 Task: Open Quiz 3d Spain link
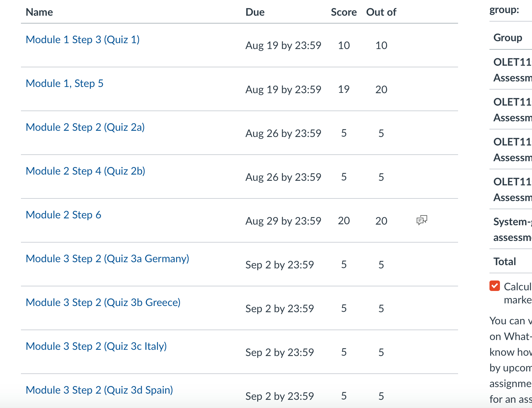click(x=99, y=390)
